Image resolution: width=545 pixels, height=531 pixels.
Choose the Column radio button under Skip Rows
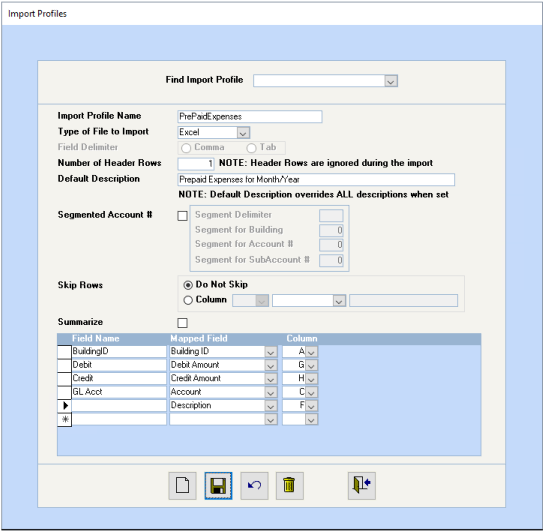[x=188, y=300]
